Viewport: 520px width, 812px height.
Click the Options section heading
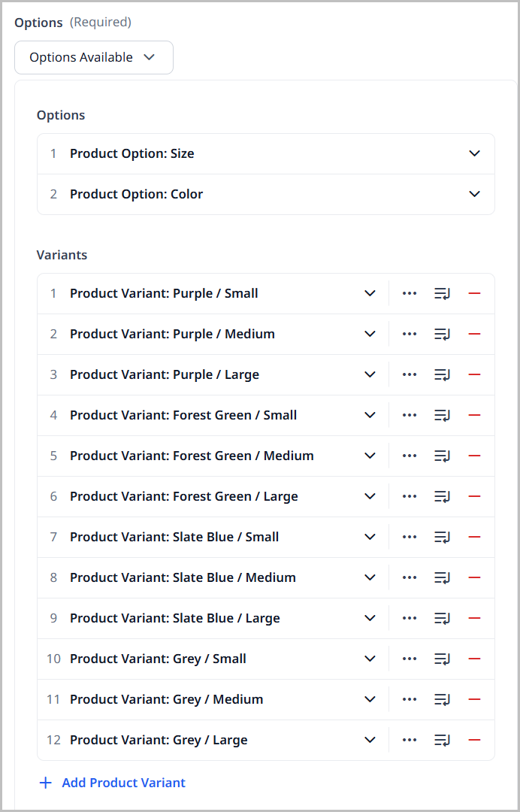(x=60, y=115)
